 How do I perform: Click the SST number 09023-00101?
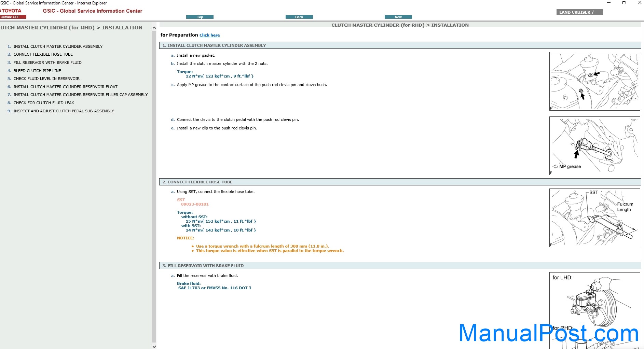coord(195,204)
